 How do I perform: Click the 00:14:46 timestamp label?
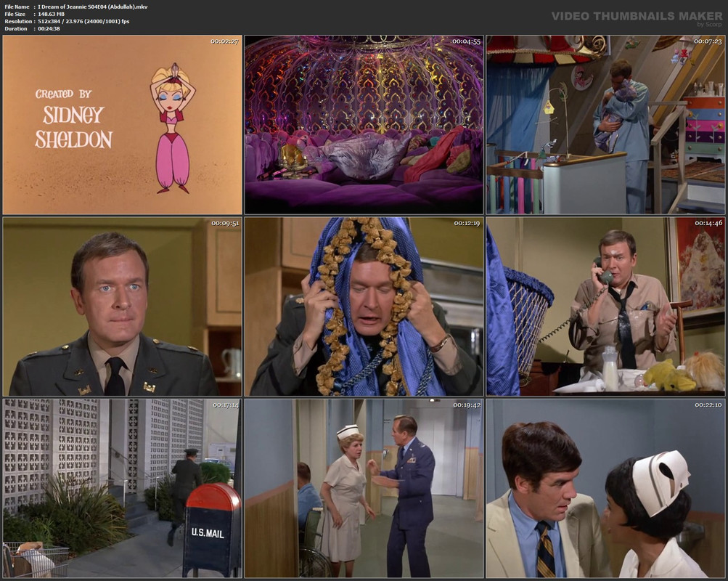point(709,224)
